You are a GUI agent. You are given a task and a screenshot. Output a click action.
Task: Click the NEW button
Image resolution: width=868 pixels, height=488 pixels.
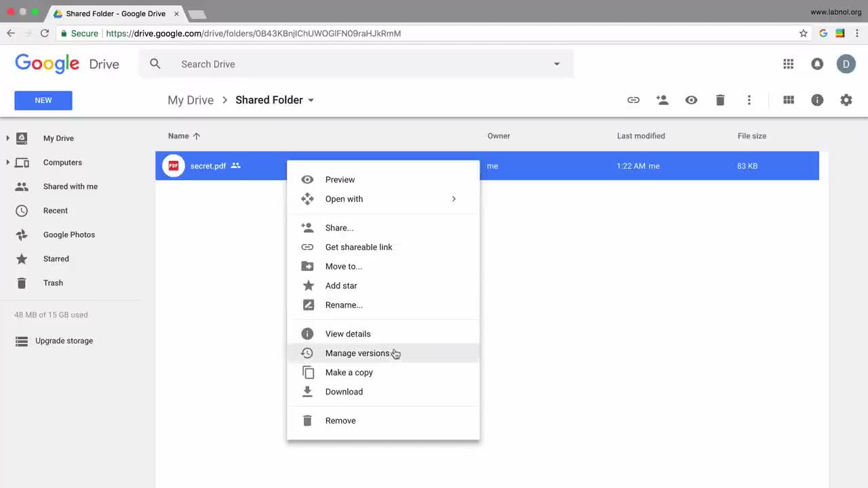tap(43, 100)
